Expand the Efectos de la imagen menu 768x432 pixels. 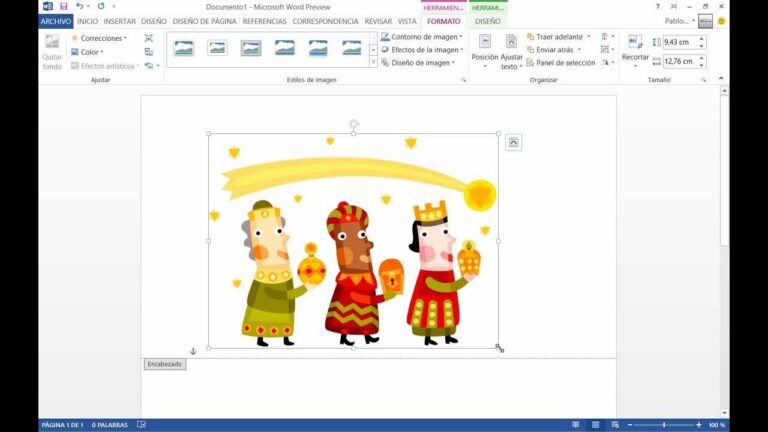pyautogui.click(x=421, y=50)
